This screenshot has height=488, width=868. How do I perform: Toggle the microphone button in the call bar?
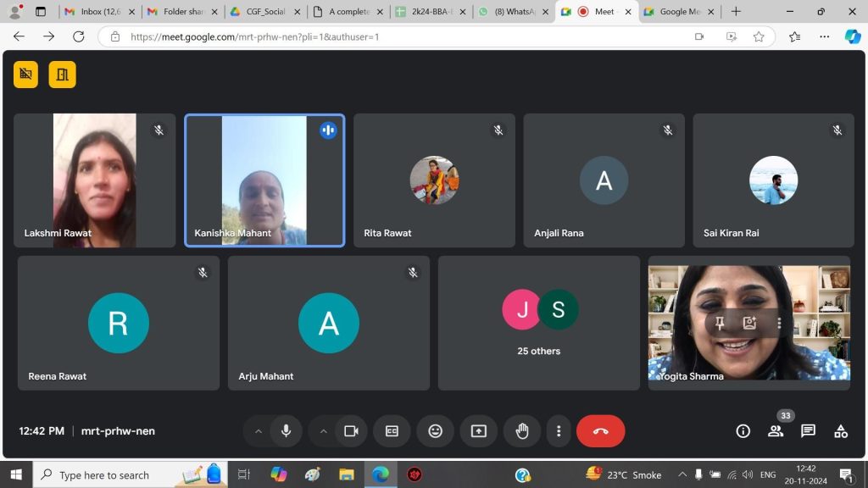(286, 431)
